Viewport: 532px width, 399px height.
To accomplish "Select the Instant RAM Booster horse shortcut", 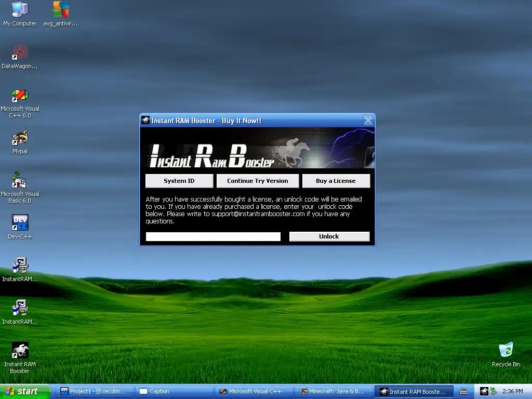I will [x=20, y=357].
